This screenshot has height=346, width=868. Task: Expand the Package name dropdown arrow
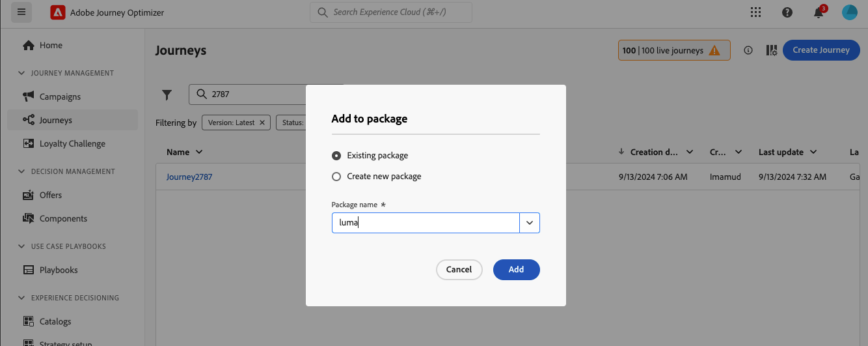click(530, 223)
